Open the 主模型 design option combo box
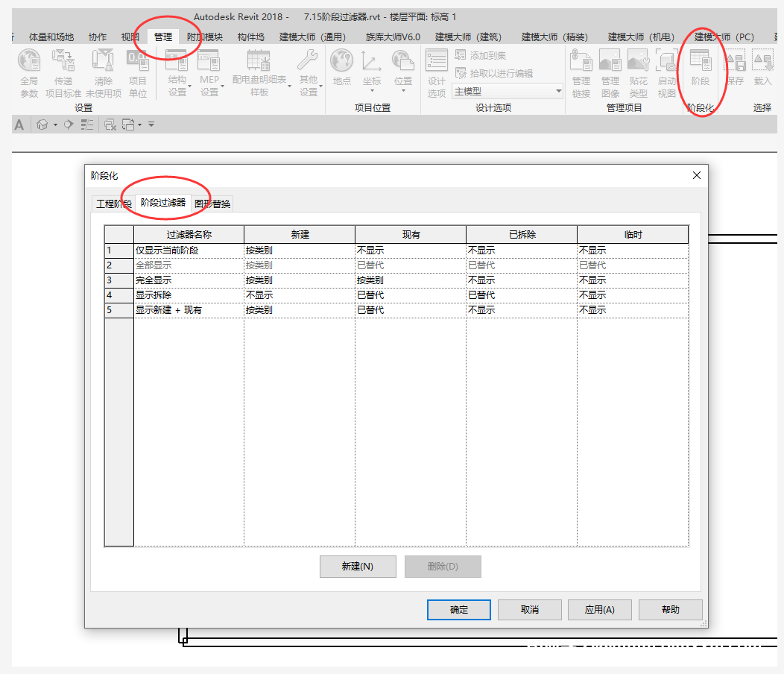Image resolution: width=784 pixels, height=674 pixels. pyautogui.click(x=508, y=92)
